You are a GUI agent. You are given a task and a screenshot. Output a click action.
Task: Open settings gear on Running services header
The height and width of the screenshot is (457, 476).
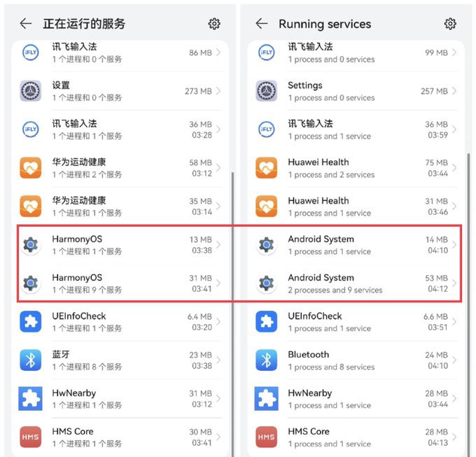[450, 24]
